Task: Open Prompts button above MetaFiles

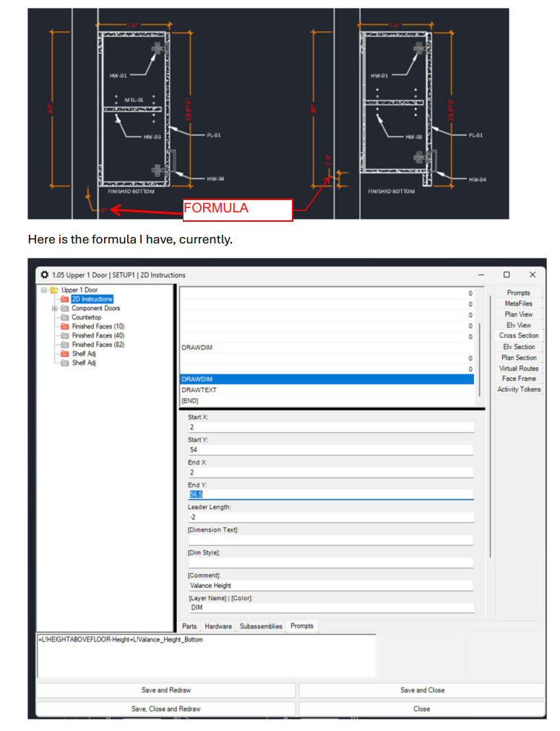Action: point(519,293)
